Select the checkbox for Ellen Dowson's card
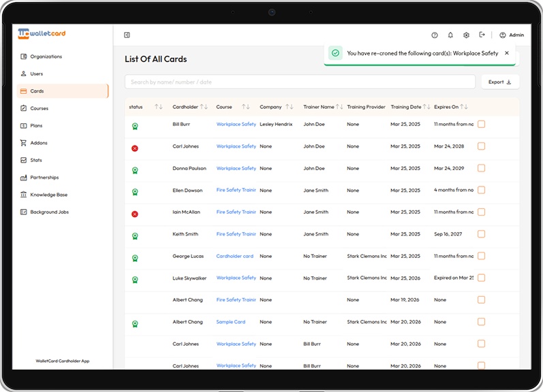The image size is (543, 392). click(482, 190)
